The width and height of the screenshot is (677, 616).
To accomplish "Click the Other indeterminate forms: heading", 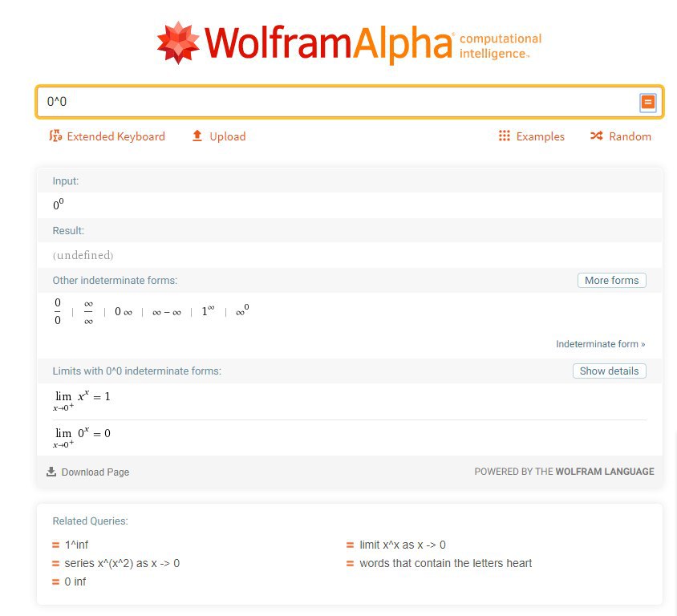I will pyautogui.click(x=115, y=280).
